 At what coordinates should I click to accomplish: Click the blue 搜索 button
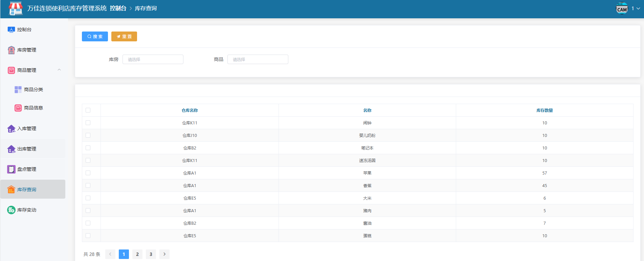tap(95, 36)
